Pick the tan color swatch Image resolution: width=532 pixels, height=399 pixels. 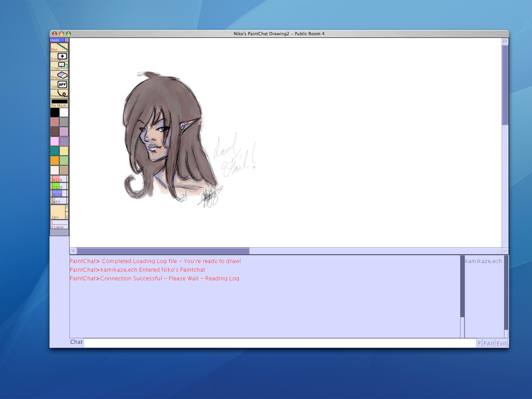(64, 170)
